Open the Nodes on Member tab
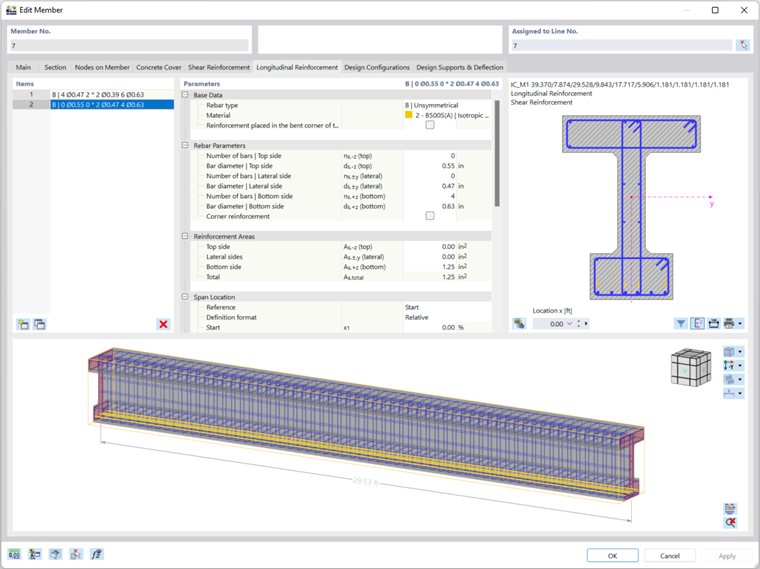The image size is (760, 569). (x=102, y=67)
